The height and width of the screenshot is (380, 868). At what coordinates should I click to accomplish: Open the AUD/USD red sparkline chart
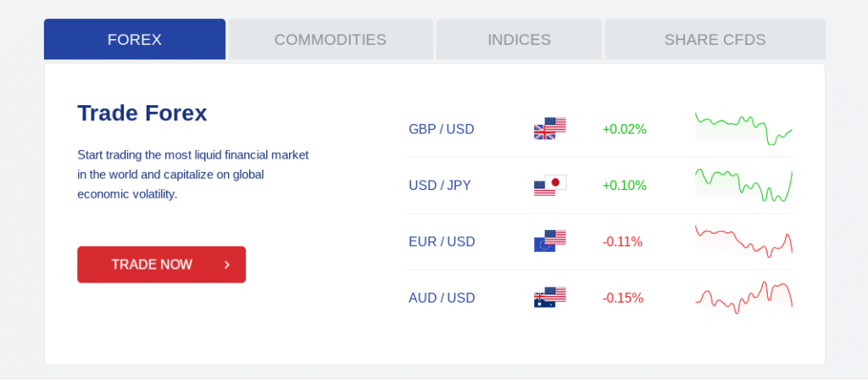point(743,297)
